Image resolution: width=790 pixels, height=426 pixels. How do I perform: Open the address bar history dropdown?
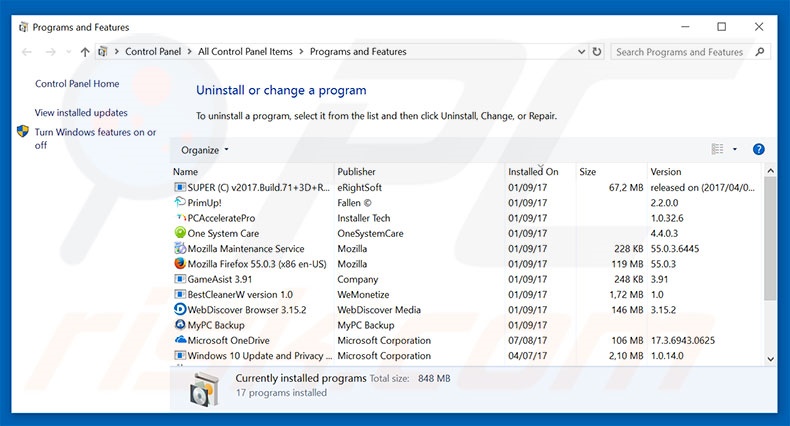click(581, 51)
